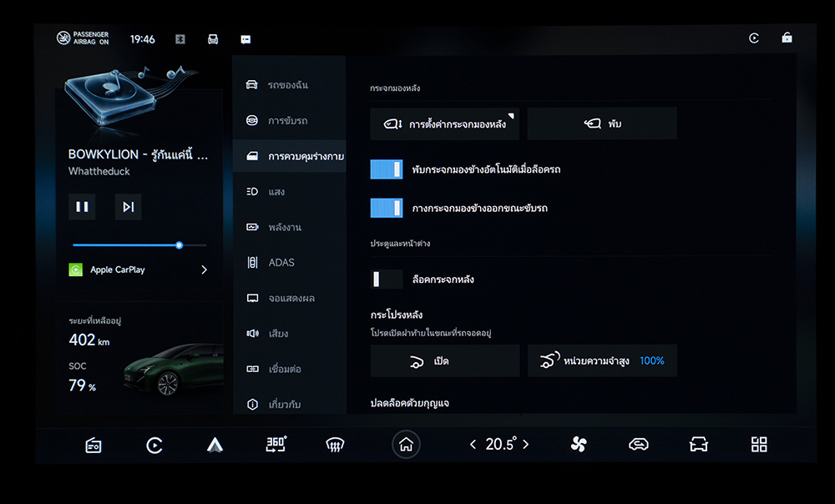Turn on the climate fan icon

tap(579, 445)
